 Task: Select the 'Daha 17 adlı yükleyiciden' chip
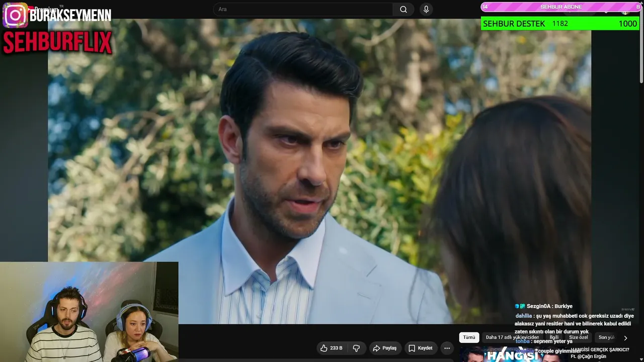tap(512, 337)
